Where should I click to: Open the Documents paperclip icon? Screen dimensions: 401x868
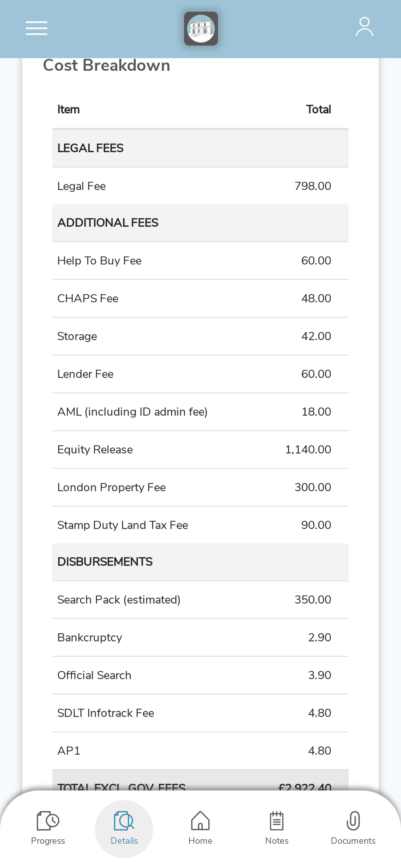click(x=353, y=821)
